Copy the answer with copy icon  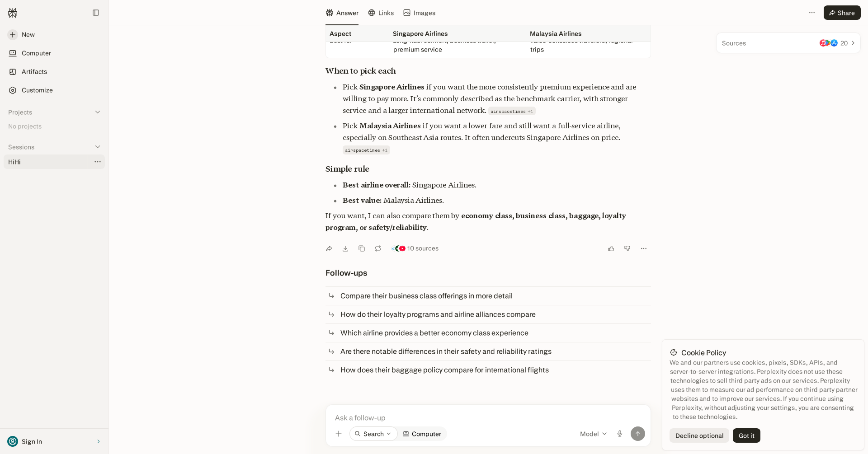tap(362, 248)
